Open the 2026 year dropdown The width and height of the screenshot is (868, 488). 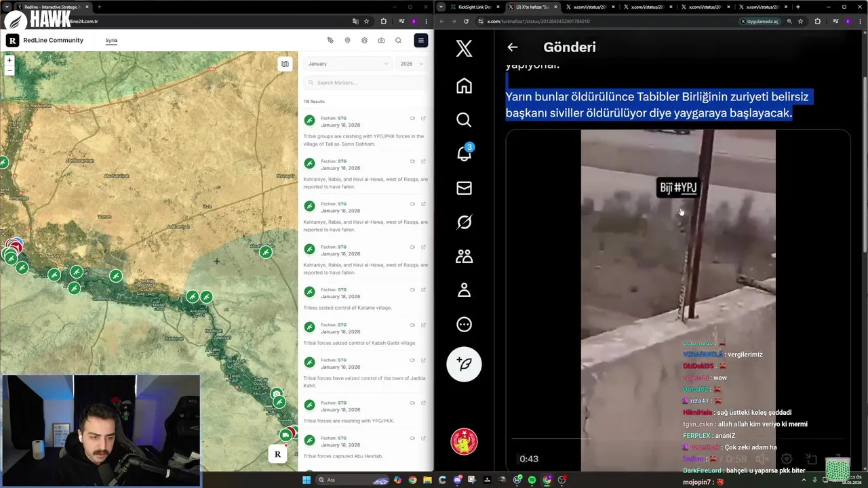tap(412, 64)
